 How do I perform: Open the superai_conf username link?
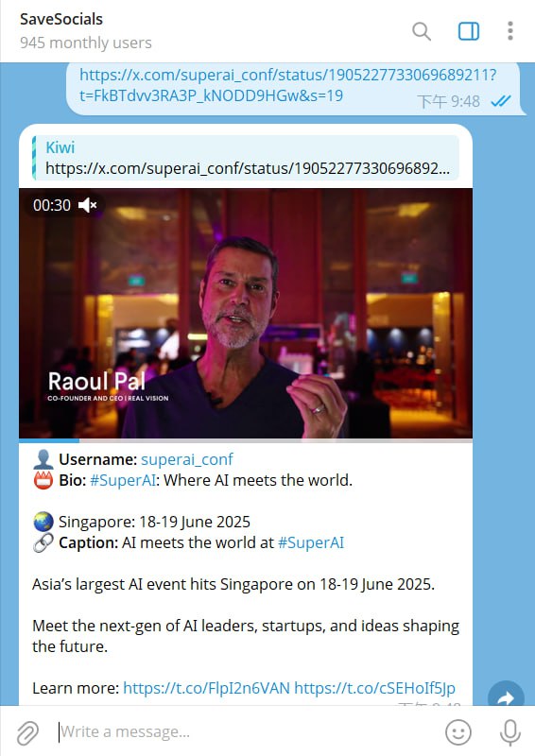[187, 459]
